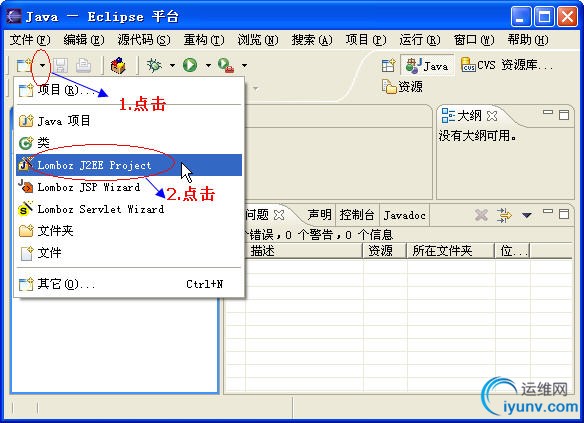Click the green Run icon
The width and height of the screenshot is (584, 423).
tap(190, 66)
